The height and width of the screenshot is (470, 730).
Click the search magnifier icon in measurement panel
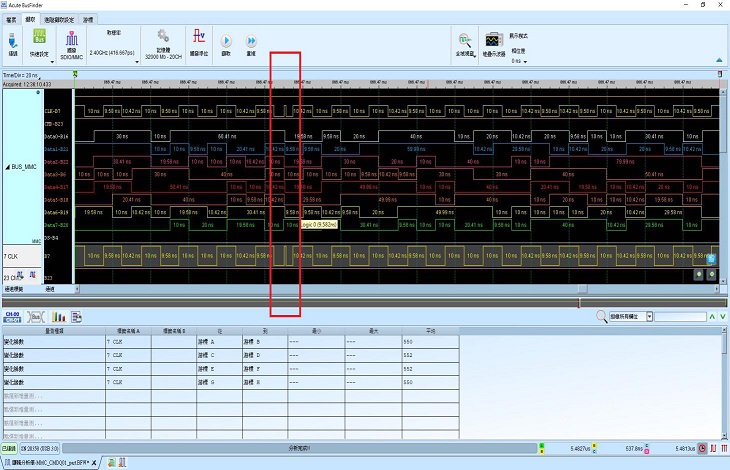pyautogui.click(x=602, y=316)
